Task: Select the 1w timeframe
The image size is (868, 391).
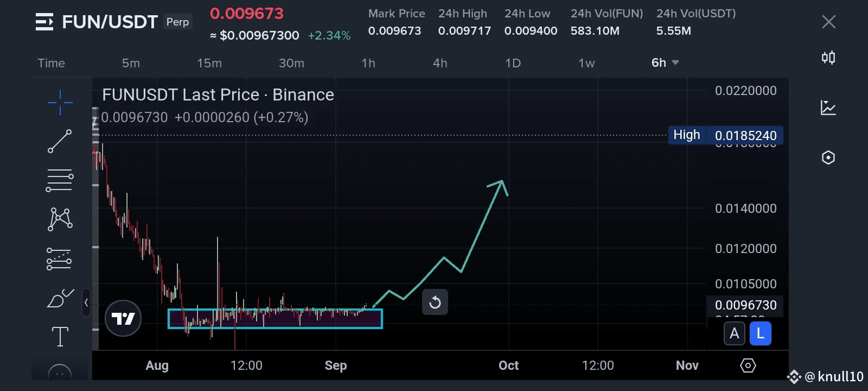Action: click(x=586, y=63)
